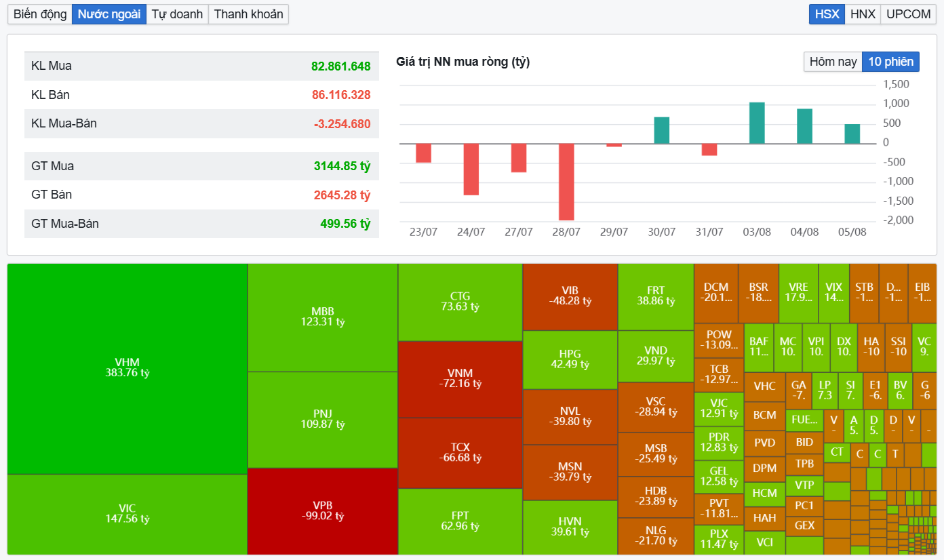The image size is (944, 560).
Task: Select the HPG treemap cell
Action: (570, 359)
